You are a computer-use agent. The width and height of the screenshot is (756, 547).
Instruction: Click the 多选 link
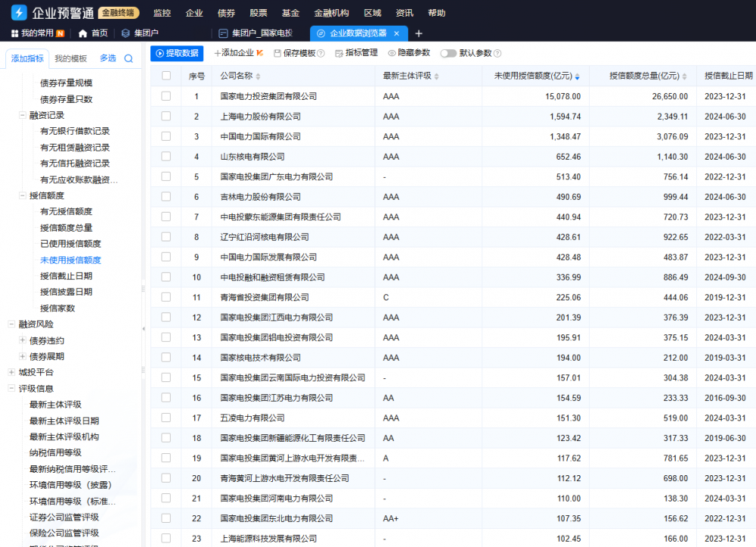[x=107, y=58]
